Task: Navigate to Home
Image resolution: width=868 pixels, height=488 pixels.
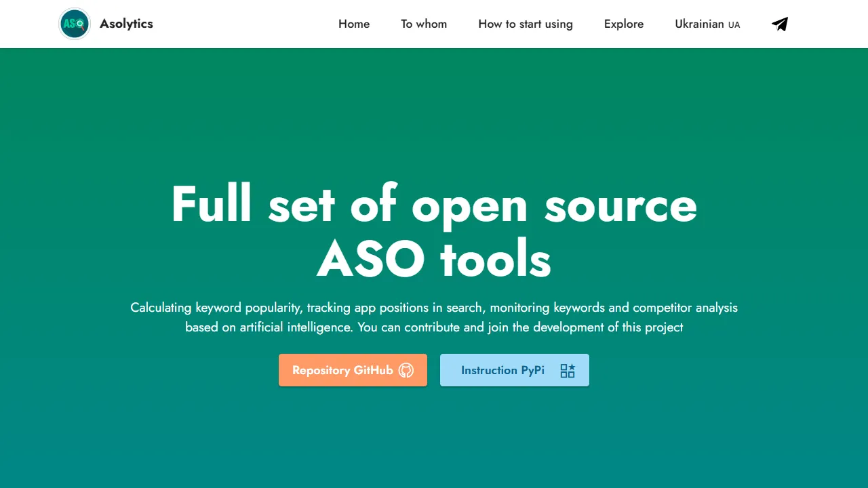Action: 354,24
